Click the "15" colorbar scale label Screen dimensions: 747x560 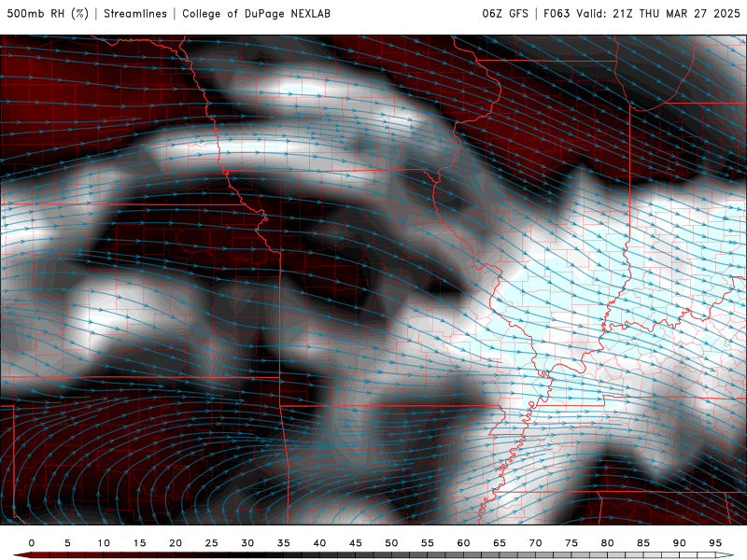pos(139,543)
